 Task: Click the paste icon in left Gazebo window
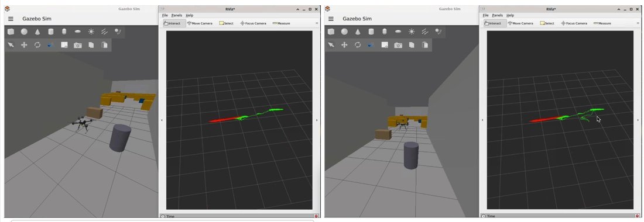click(104, 45)
